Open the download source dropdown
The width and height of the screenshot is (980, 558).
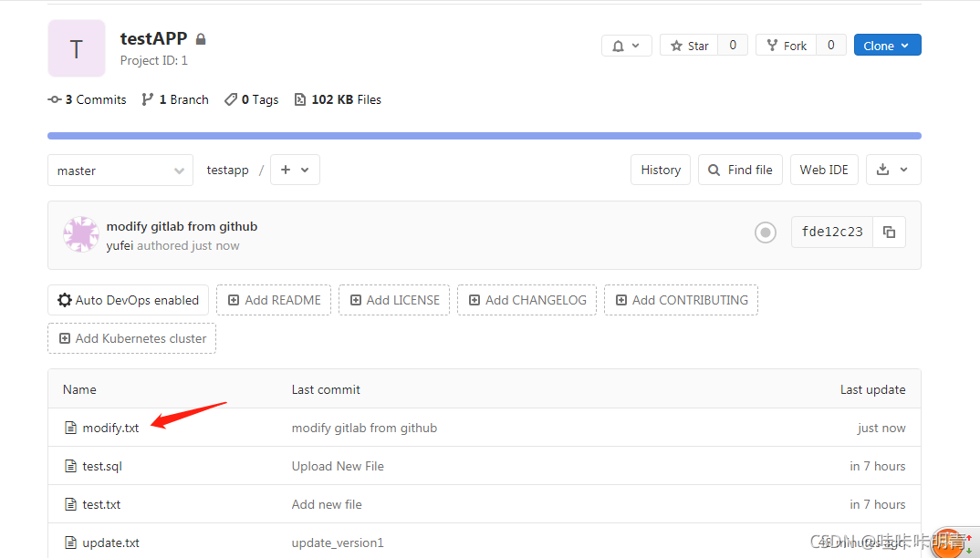tap(893, 170)
